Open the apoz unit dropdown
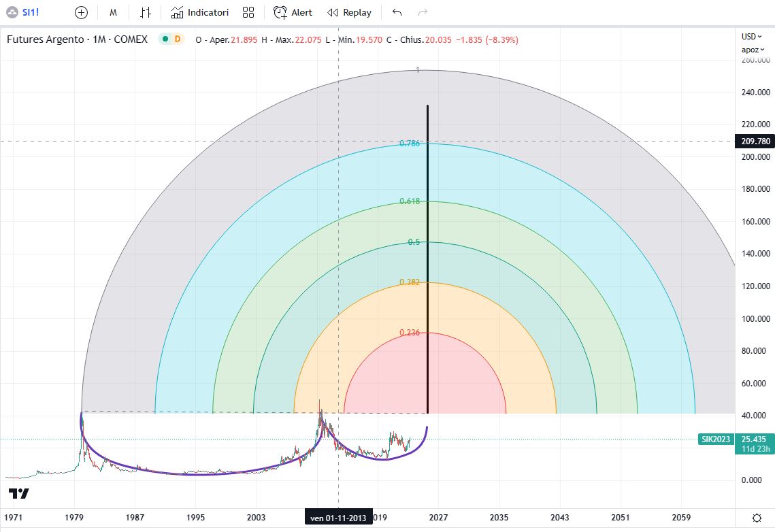Image resolution: width=775 pixels, height=532 pixels. click(753, 50)
